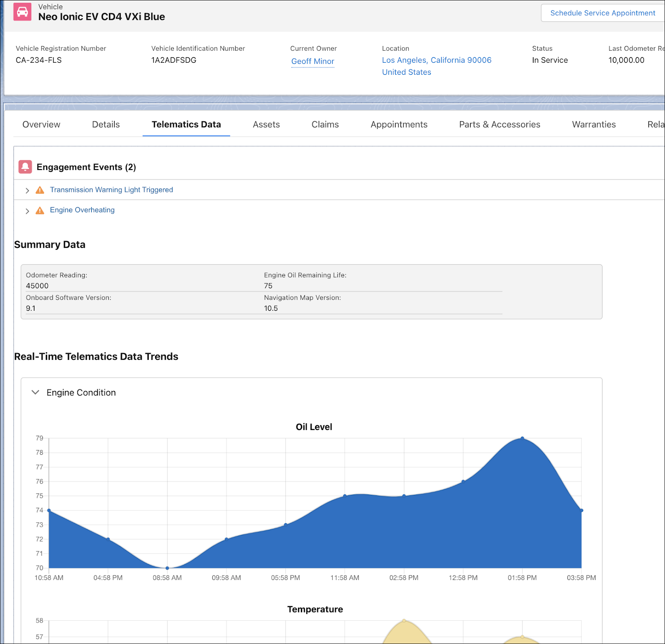Select the Telematics Data tab
665x644 pixels.
[186, 125]
